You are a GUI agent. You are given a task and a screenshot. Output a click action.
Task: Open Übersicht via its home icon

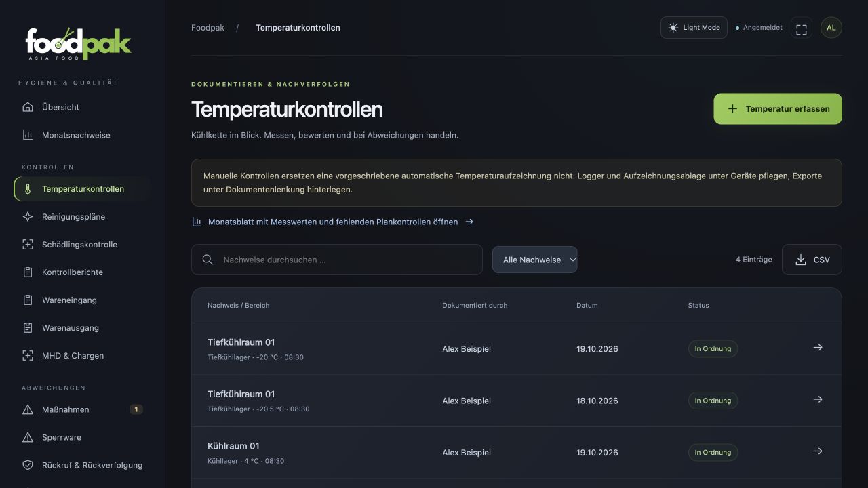28,107
